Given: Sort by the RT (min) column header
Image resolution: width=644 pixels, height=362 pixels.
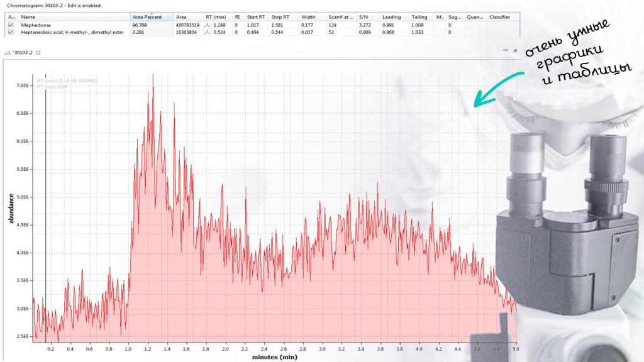Looking at the screenshot, I should click(x=216, y=17).
